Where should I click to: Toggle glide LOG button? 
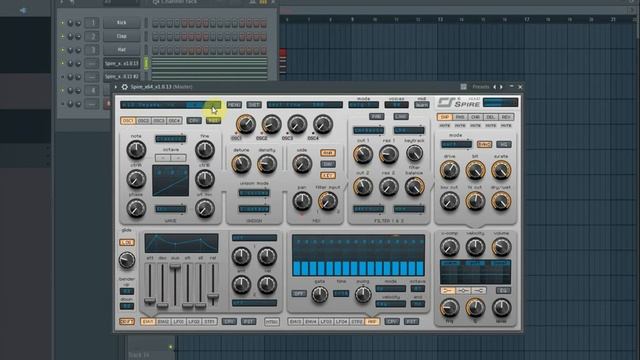click(127, 242)
